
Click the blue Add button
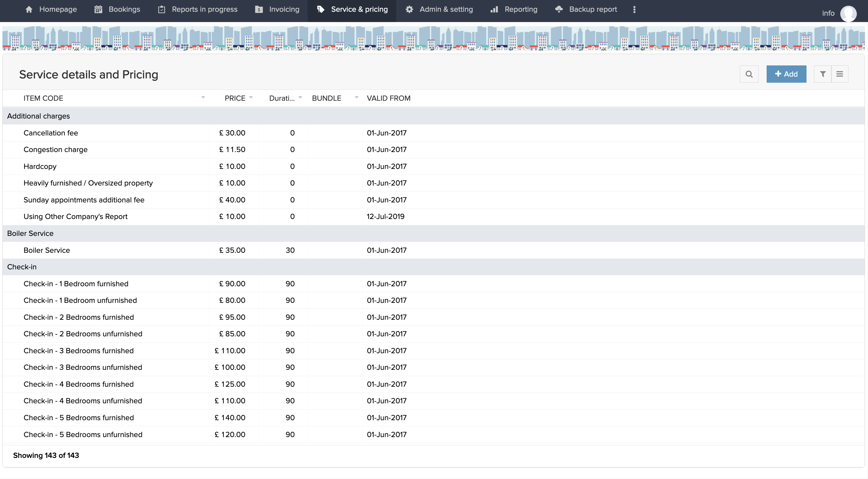pyautogui.click(x=786, y=74)
